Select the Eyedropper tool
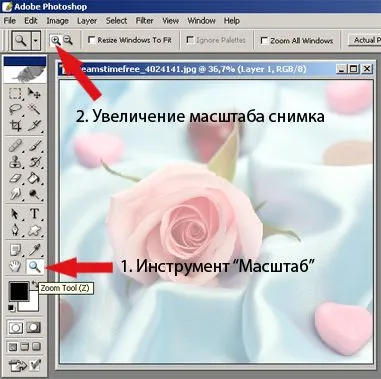Screen dimensions: 381x379 [34, 249]
